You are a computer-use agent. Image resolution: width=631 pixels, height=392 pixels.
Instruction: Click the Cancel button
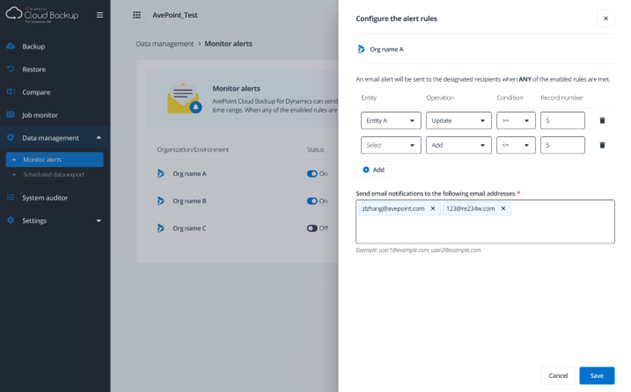(558, 375)
